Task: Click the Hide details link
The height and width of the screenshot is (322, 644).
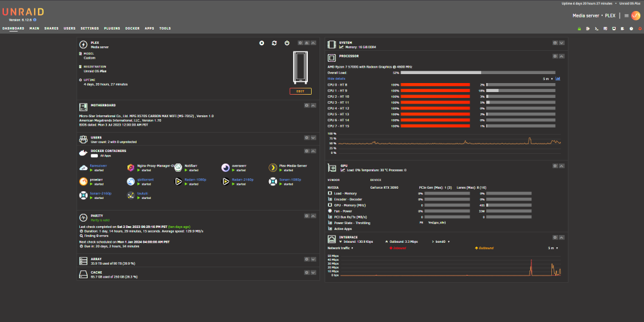Action: pos(336,79)
